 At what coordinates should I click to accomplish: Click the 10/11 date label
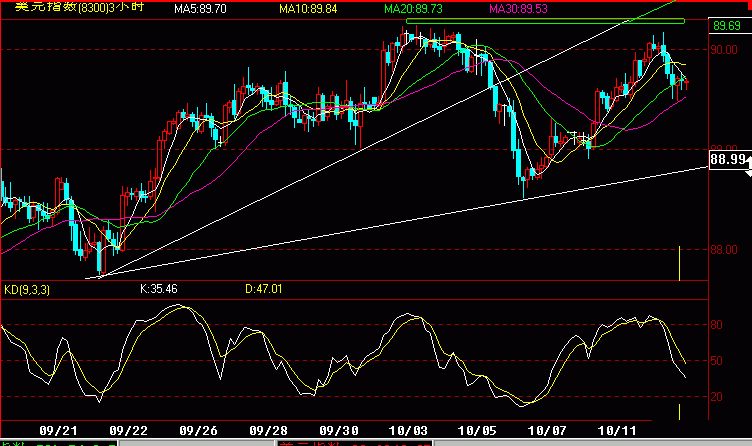(x=617, y=430)
